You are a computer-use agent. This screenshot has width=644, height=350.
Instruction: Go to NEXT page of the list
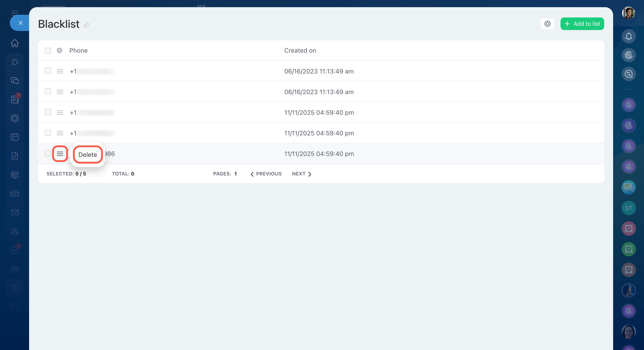[301, 174]
